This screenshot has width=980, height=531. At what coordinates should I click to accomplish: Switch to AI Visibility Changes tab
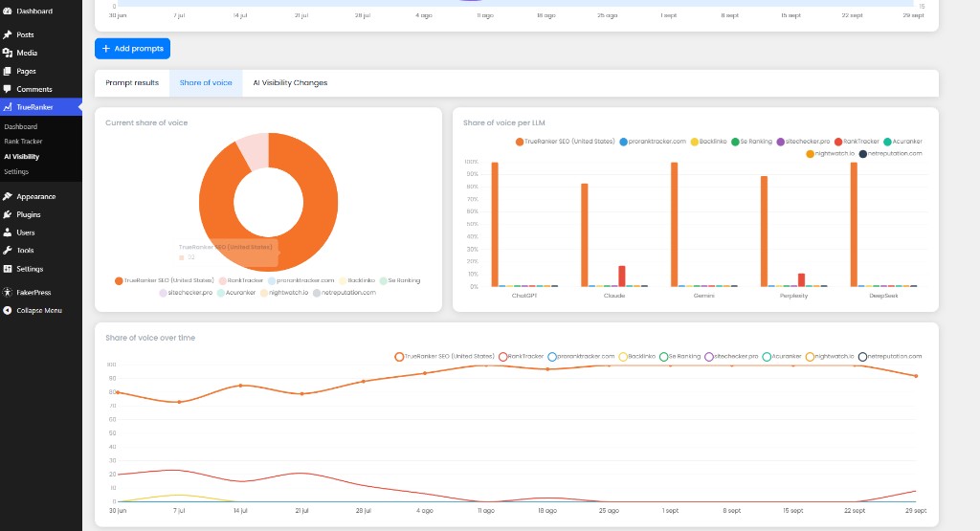290,83
